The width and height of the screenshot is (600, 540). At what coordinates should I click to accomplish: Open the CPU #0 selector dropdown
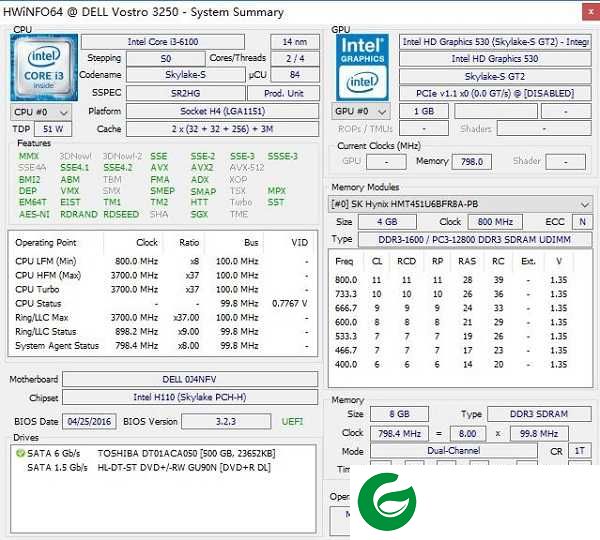click(x=41, y=112)
